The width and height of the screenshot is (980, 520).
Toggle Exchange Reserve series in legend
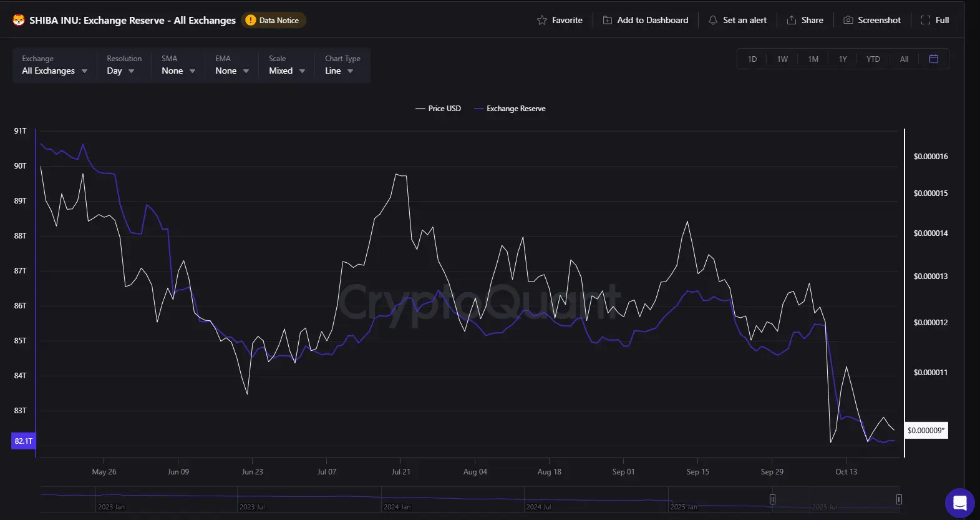coord(510,109)
